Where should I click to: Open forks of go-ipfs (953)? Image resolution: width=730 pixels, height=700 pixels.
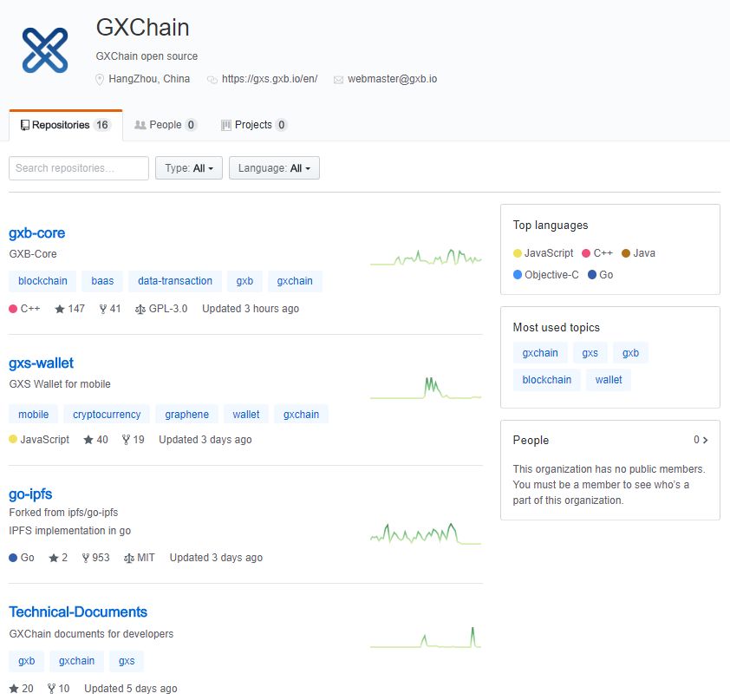(95, 558)
